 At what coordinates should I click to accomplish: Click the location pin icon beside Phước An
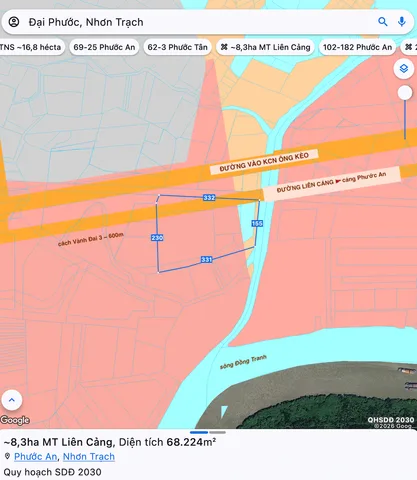click(7, 456)
